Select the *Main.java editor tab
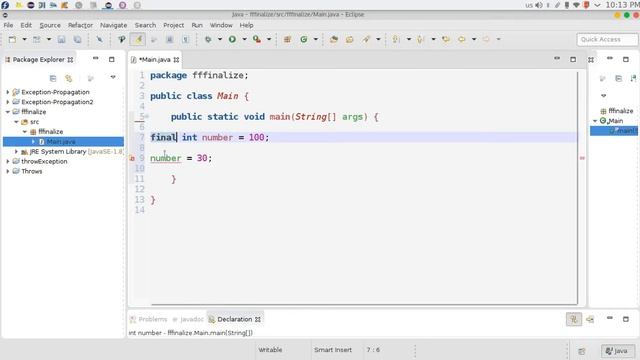This screenshot has height=360, width=640. pyautogui.click(x=155, y=60)
